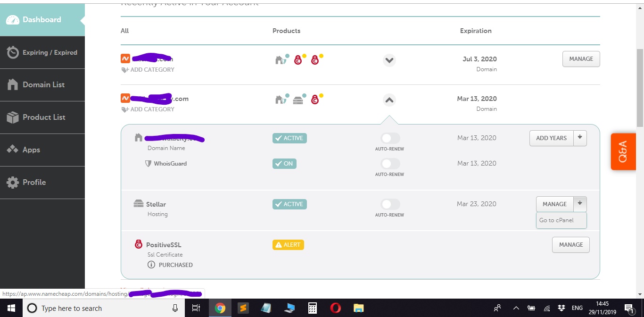Click ADD CATEGORY under the first domain
Viewport: 644px width, 317px height.
[148, 70]
